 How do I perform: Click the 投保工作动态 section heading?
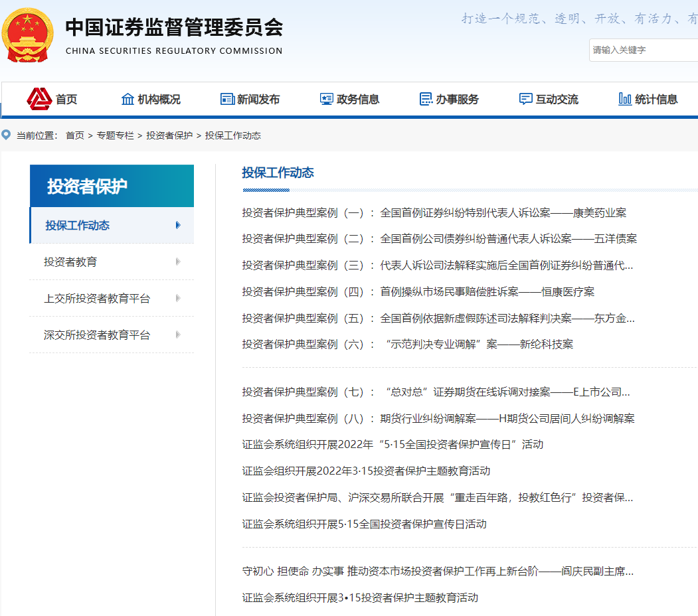278,173
